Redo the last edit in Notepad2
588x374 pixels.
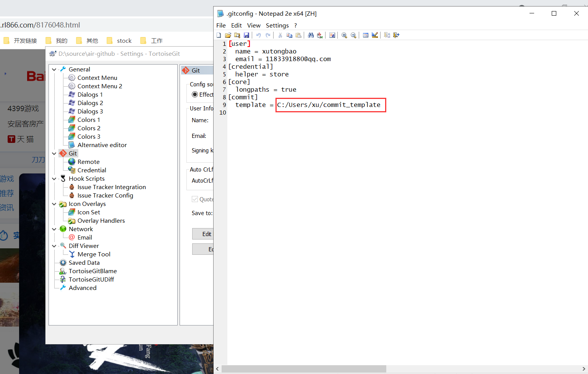tap(268, 35)
